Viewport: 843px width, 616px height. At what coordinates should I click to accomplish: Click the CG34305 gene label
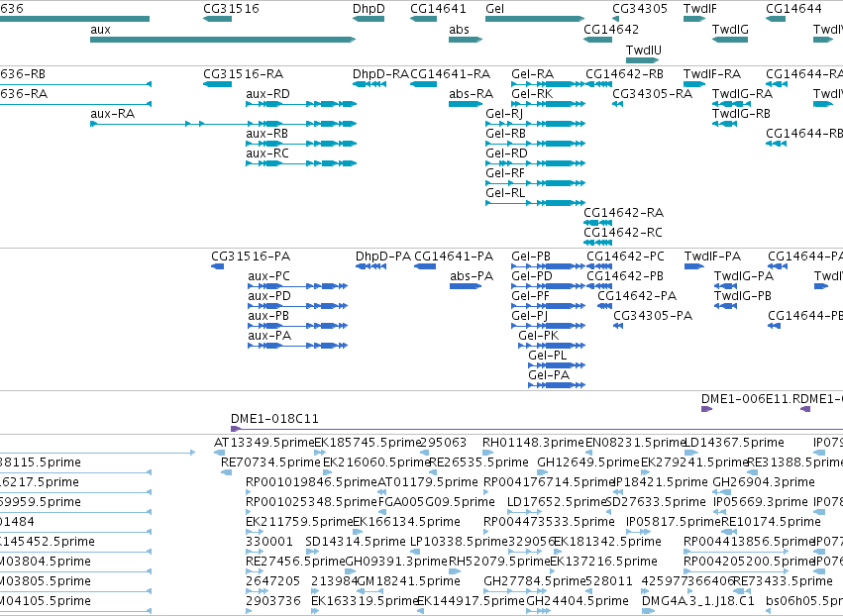tap(640, 9)
